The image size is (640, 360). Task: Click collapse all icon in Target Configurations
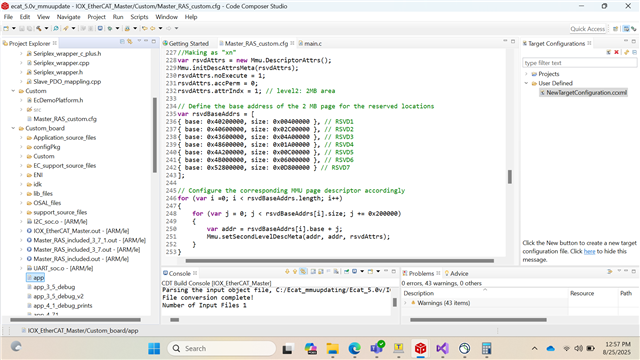click(x=635, y=52)
